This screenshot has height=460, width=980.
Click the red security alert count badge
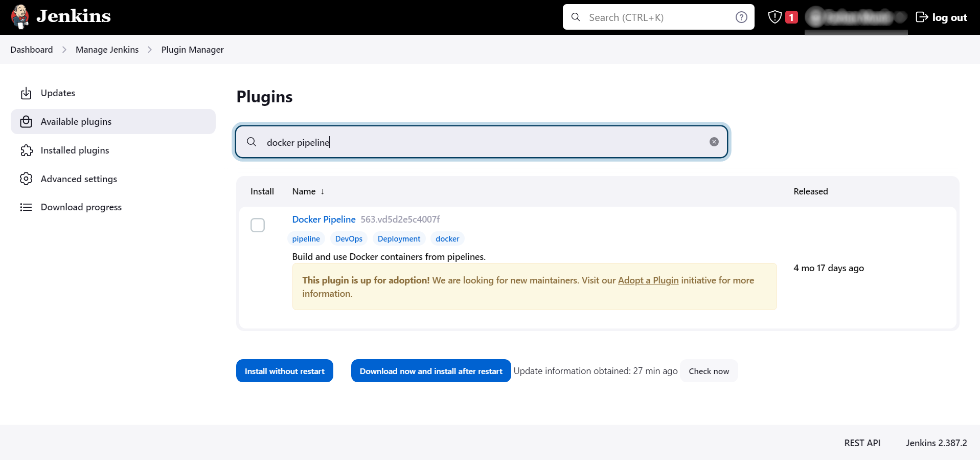pyautogui.click(x=791, y=17)
